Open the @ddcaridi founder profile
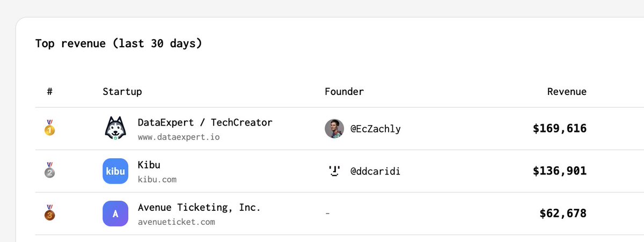Viewport: 644px width, 242px height. coord(376,171)
